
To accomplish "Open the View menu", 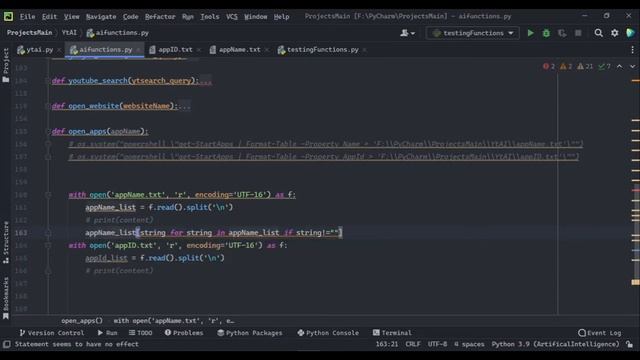I will tap(71, 16).
